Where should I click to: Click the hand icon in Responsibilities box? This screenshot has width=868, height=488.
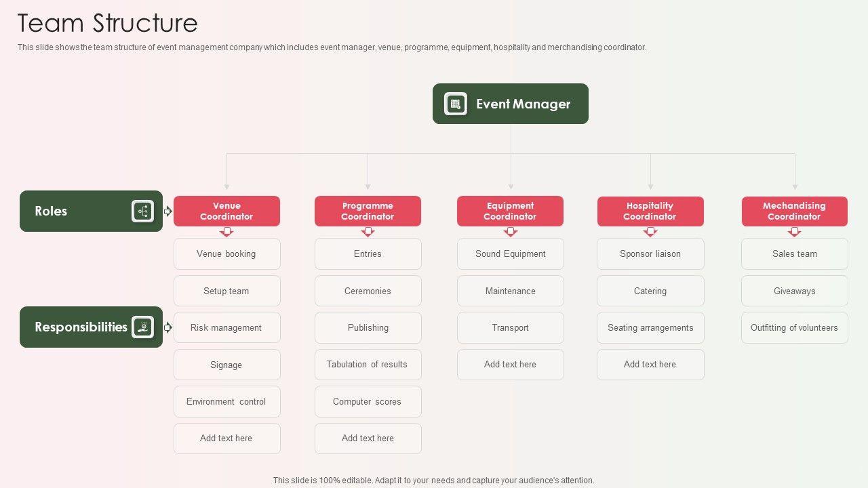click(x=142, y=327)
